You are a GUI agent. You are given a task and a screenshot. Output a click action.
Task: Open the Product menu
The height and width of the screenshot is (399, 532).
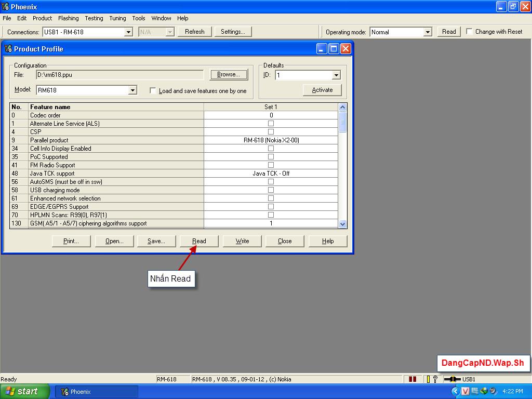43,18
